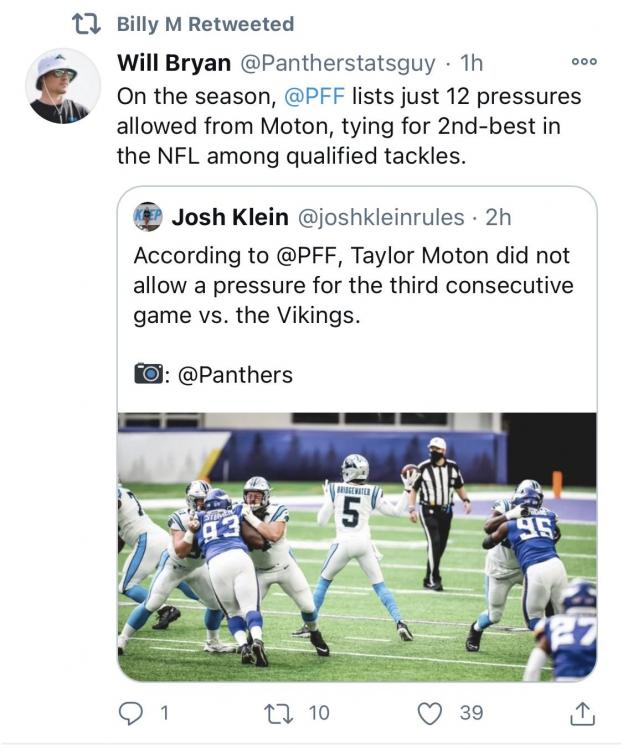
Task: Retweet this tweet via the arrows icon
Action: click(x=278, y=713)
